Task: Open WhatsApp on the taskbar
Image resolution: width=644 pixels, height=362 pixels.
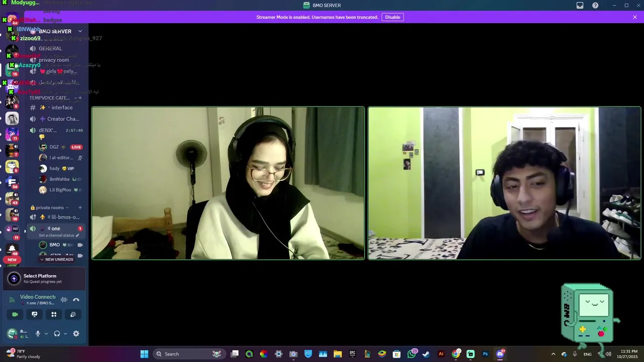Action: click(412, 354)
